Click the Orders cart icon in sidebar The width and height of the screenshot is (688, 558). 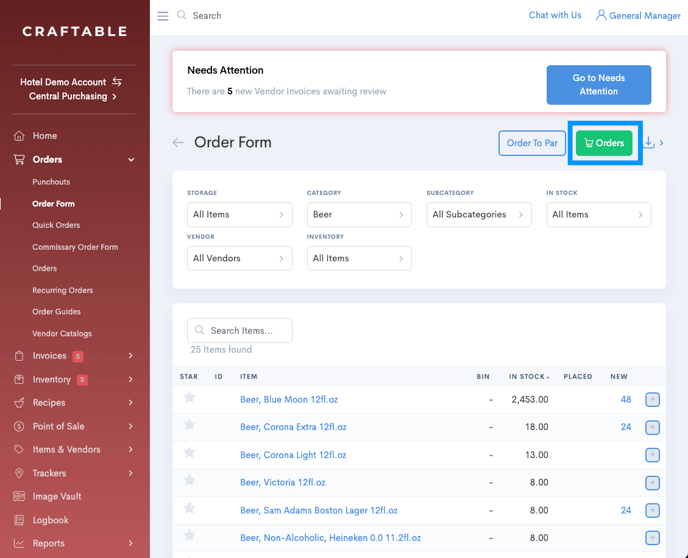19,160
